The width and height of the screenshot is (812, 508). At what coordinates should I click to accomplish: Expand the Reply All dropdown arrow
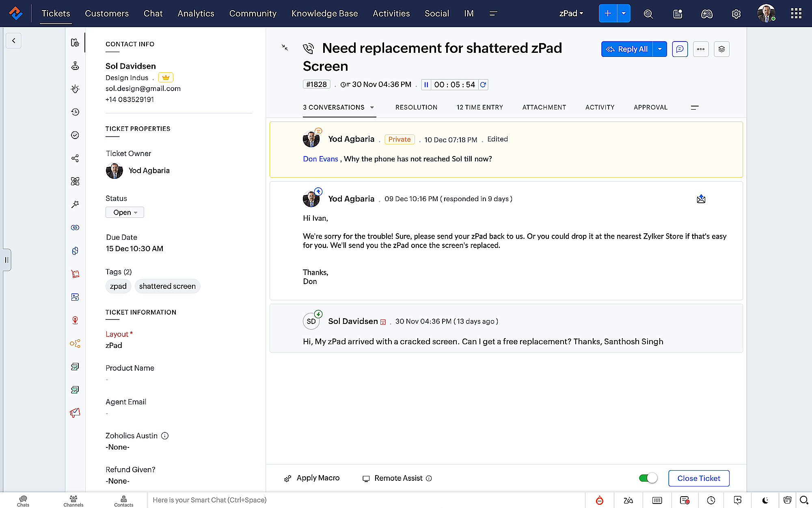pos(660,49)
